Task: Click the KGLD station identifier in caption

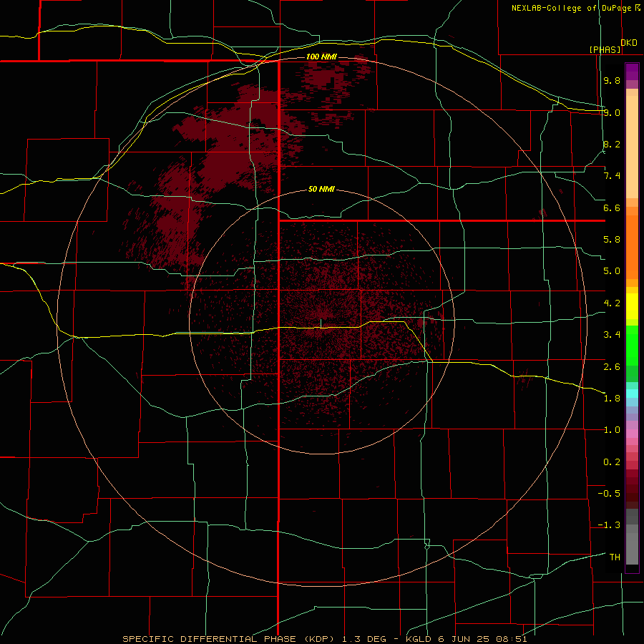Action: coord(419,639)
